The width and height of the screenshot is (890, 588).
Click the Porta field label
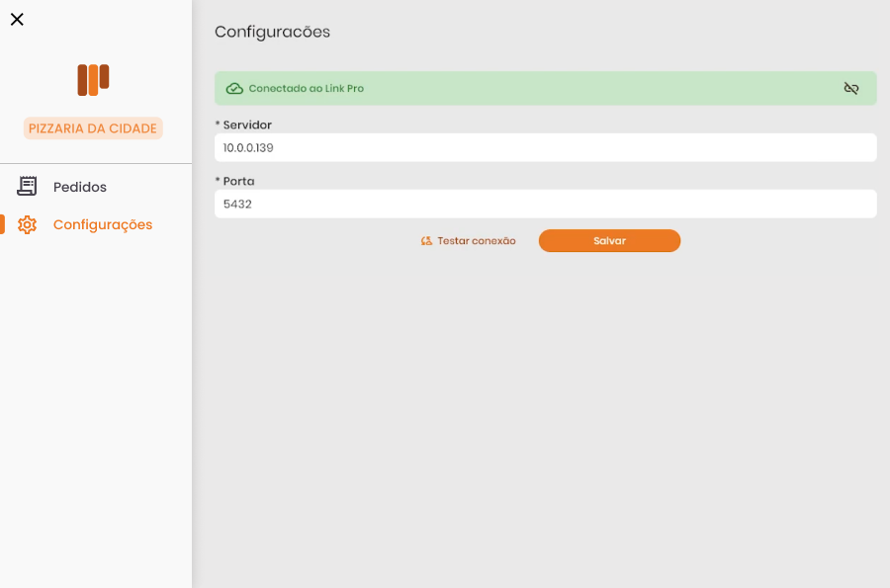coord(238,181)
